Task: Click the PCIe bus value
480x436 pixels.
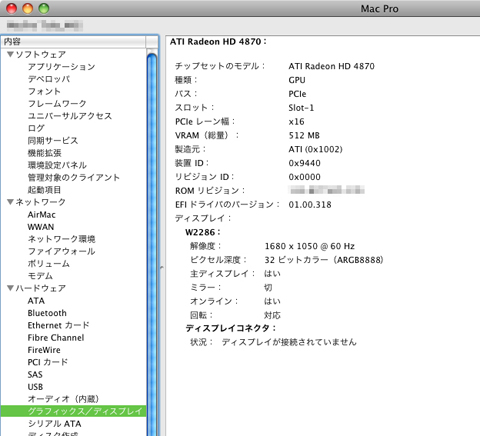Action: 297,94
